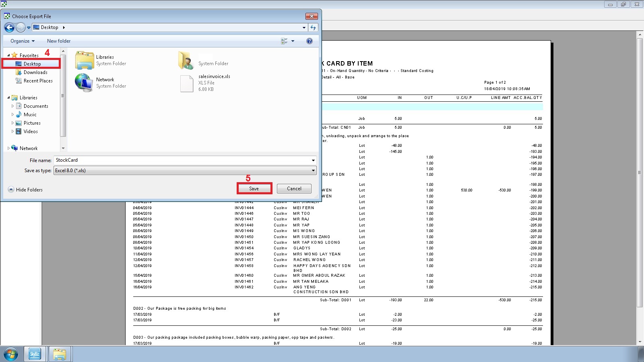
Task: Select Downloads in Favorites
Action: 35,72
